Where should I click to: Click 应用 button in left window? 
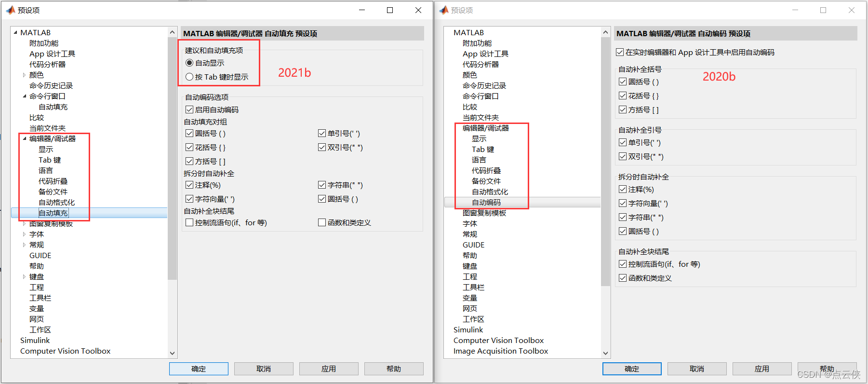(329, 369)
